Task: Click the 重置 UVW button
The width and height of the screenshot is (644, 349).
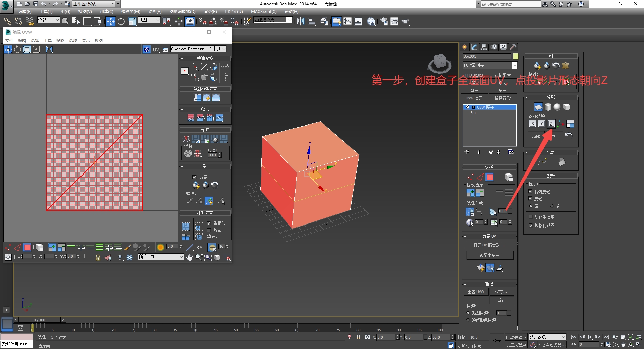Action: coord(476,292)
